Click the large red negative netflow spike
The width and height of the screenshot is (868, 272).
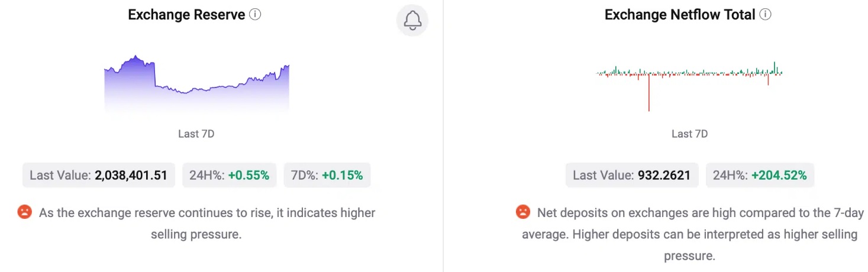pyautogui.click(x=649, y=92)
